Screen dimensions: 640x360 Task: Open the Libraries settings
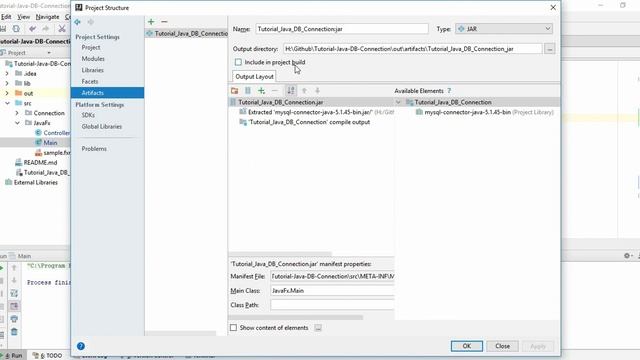[92, 70]
